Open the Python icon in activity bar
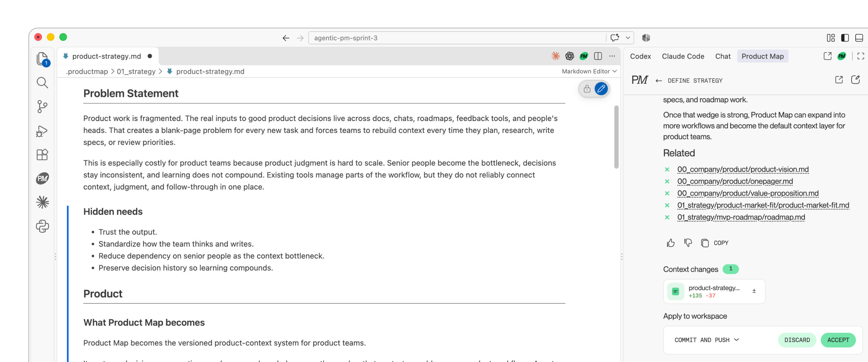868x362 pixels. point(43,226)
